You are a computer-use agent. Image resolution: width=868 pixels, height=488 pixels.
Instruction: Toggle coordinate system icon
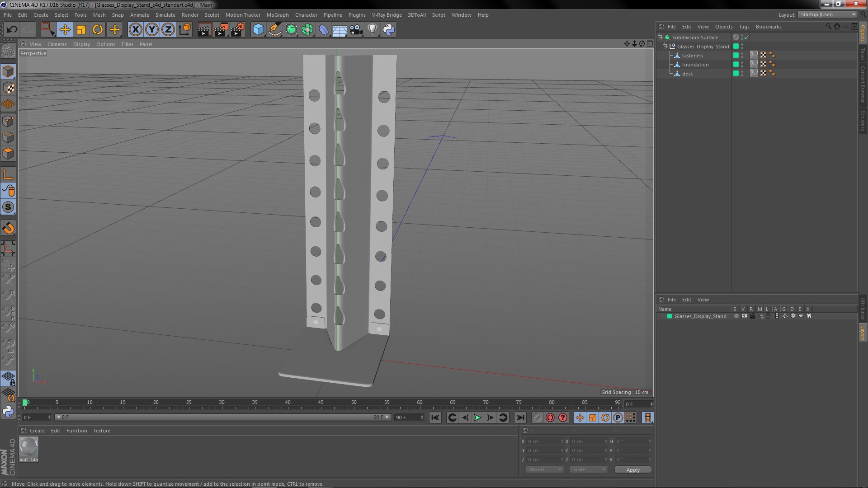[x=185, y=30]
